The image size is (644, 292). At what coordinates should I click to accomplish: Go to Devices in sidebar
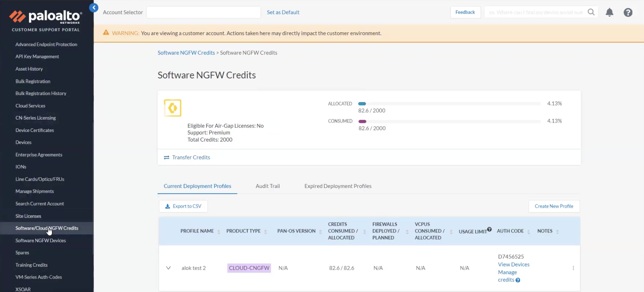23,142
